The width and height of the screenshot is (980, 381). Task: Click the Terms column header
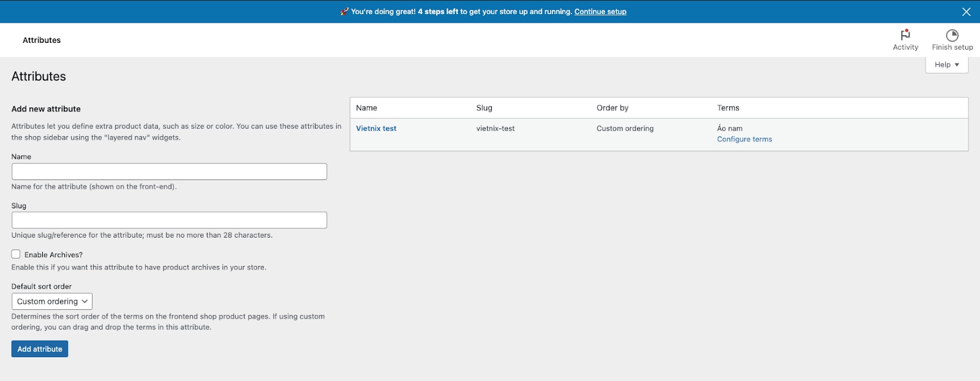(x=728, y=108)
